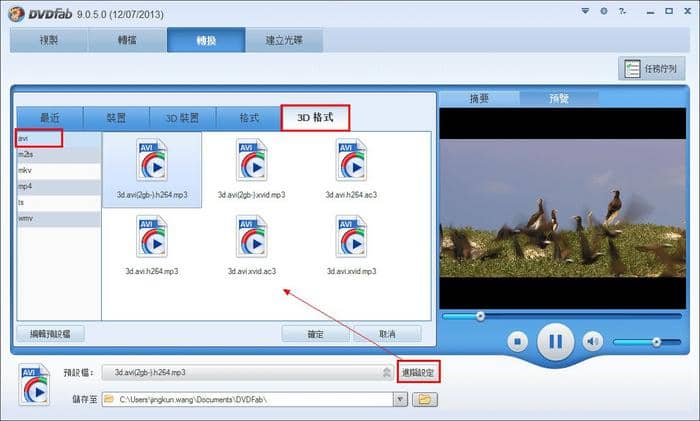The height and width of the screenshot is (421, 700).
Task: Select wmv in the format list
Action: point(59,218)
